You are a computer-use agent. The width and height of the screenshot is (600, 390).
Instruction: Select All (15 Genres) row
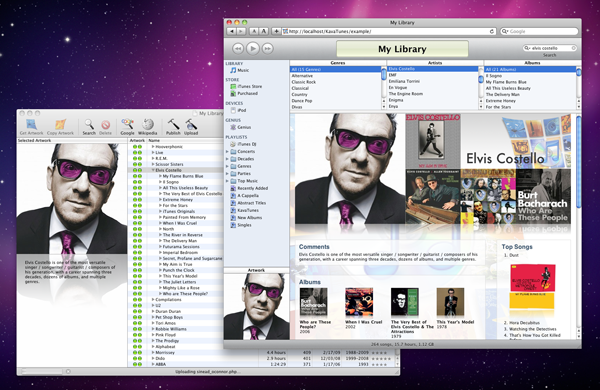[x=335, y=69]
